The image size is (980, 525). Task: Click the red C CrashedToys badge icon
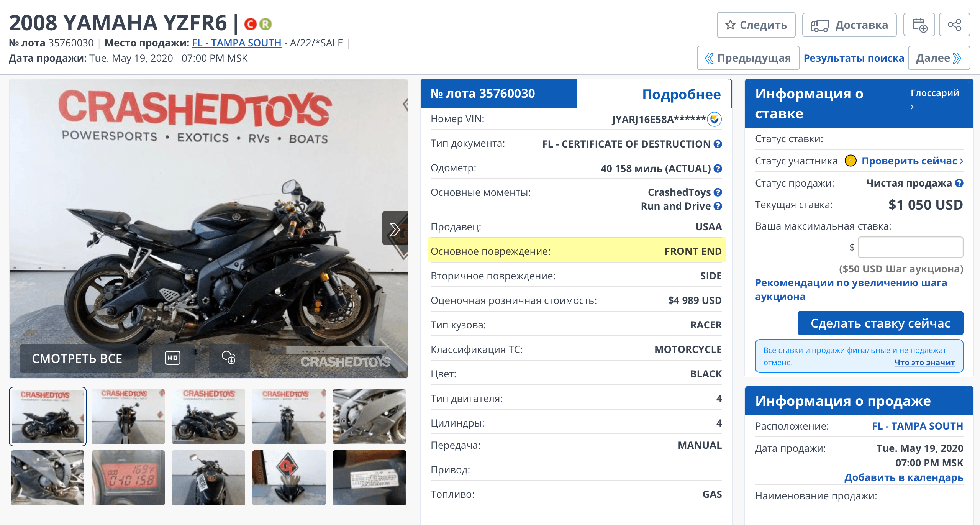click(250, 24)
